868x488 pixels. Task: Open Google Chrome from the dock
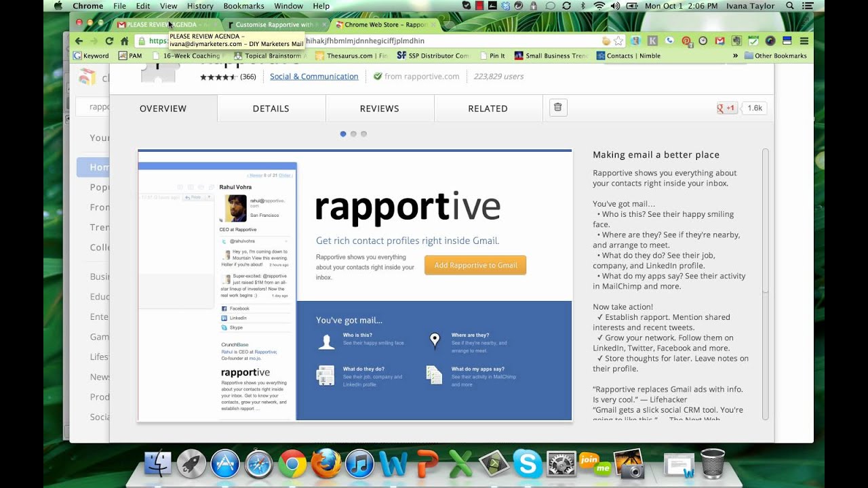(292, 464)
